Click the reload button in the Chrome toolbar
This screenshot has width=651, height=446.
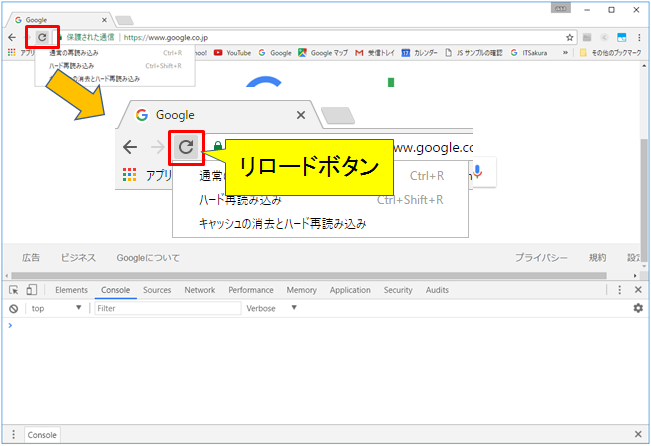(x=42, y=37)
